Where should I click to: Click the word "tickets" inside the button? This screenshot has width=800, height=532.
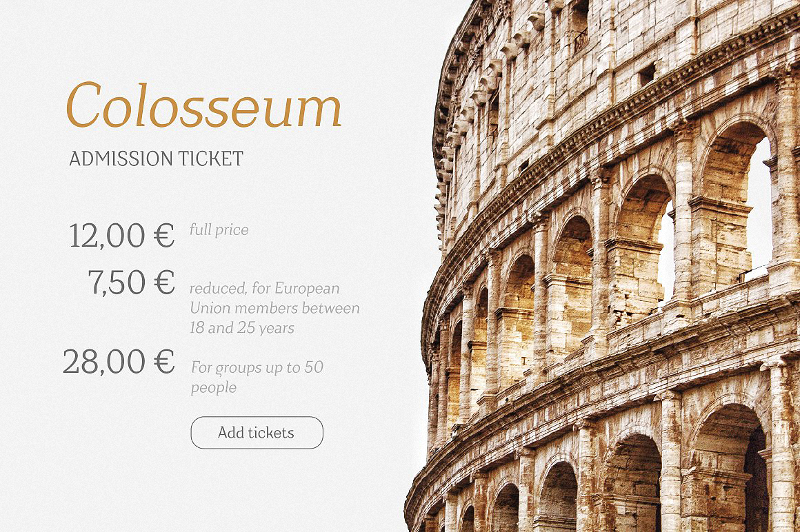click(271, 433)
